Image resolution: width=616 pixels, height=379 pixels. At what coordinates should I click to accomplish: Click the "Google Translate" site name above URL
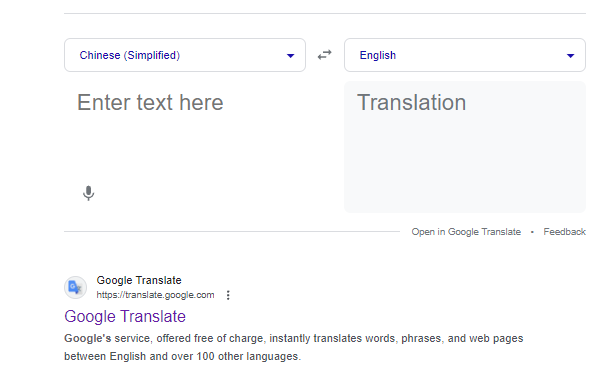coord(139,280)
